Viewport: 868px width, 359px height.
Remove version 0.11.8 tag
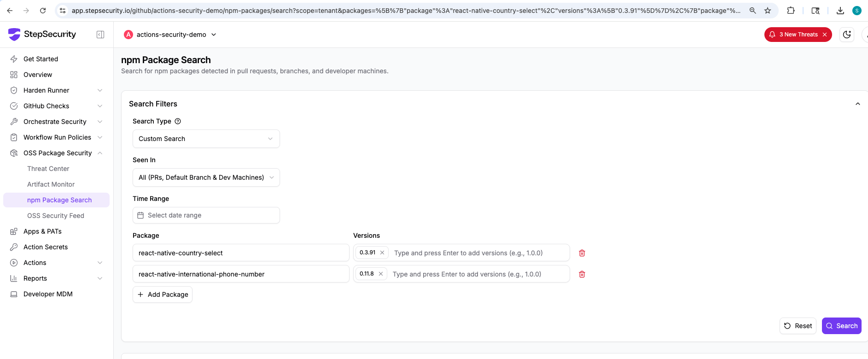pyautogui.click(x=381, y=274)
